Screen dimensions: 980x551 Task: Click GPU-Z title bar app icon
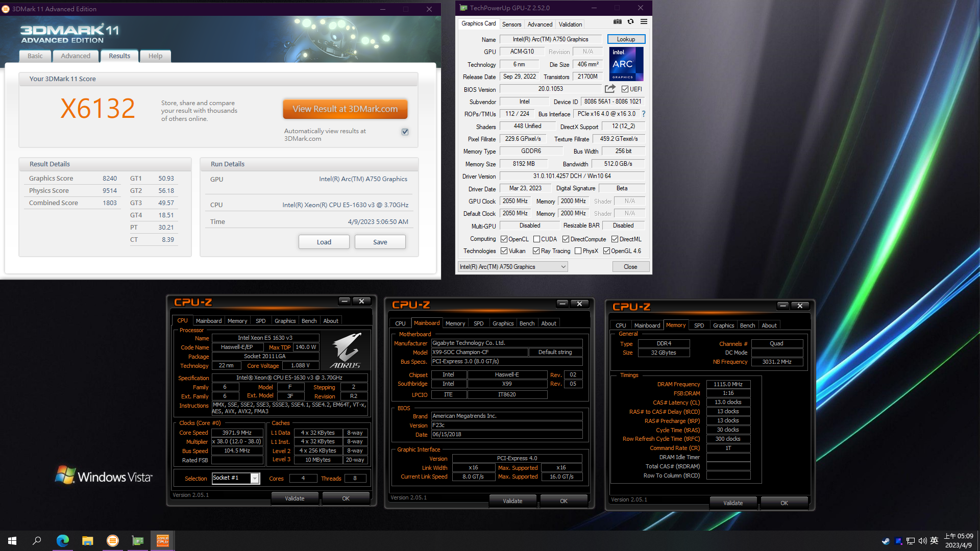point(463,8)
